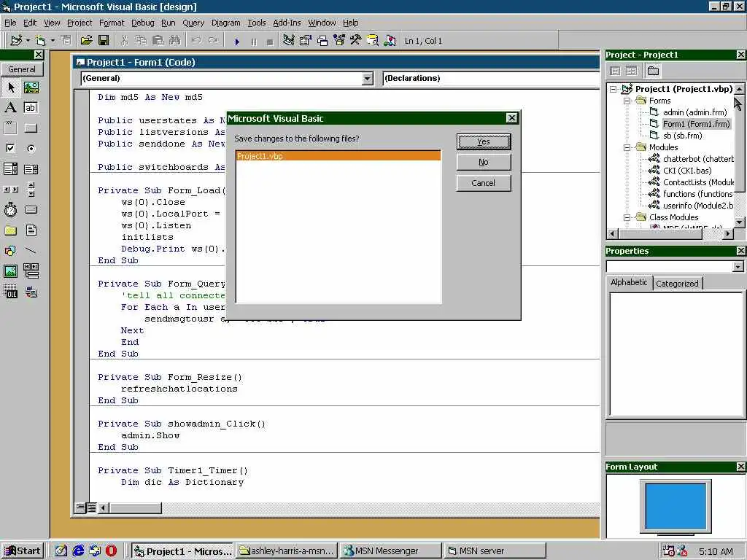747x560 pixels.
Task: Select the PictureBox control tool
Action: coord(31,87)
